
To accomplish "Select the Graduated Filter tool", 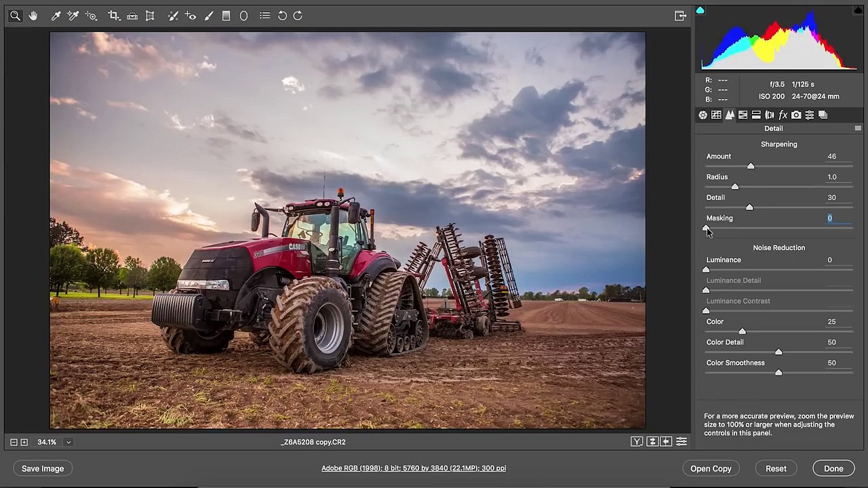I will [226, 16].
